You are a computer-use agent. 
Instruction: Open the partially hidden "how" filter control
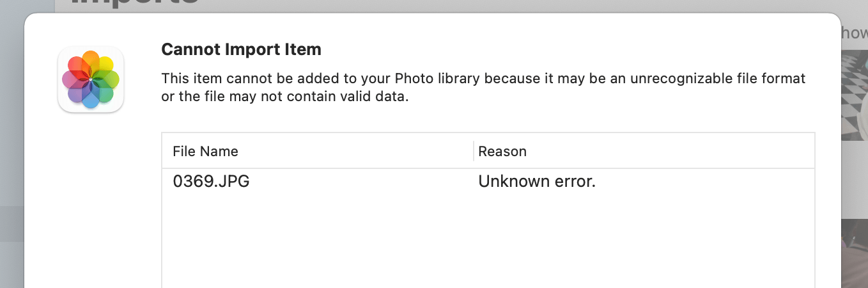pos(854,33)
